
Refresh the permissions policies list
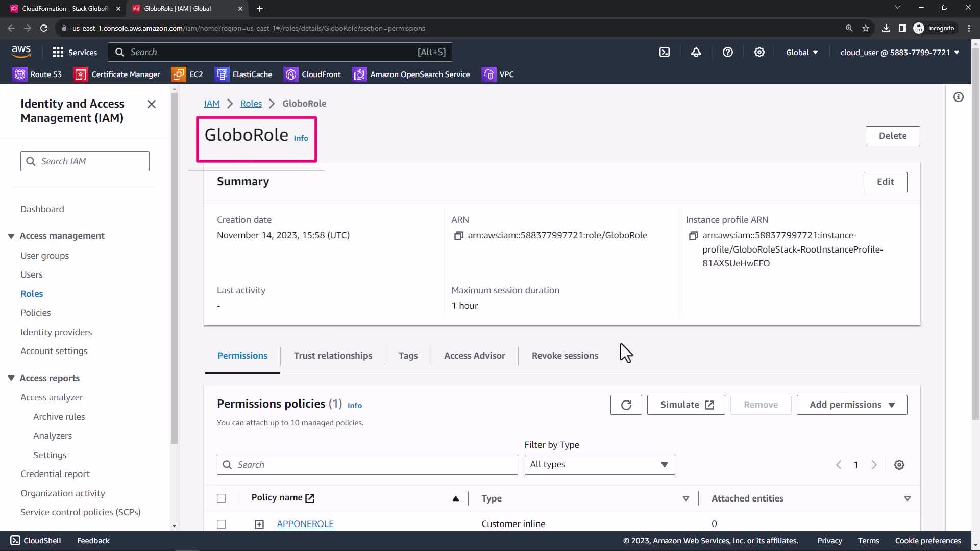[626, 405]
